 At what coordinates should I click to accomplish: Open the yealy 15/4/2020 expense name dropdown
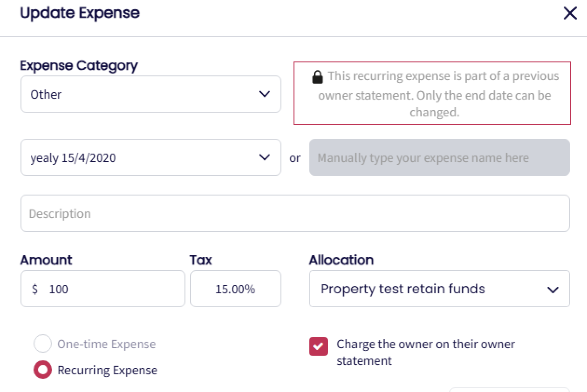(x=140, y=157)
